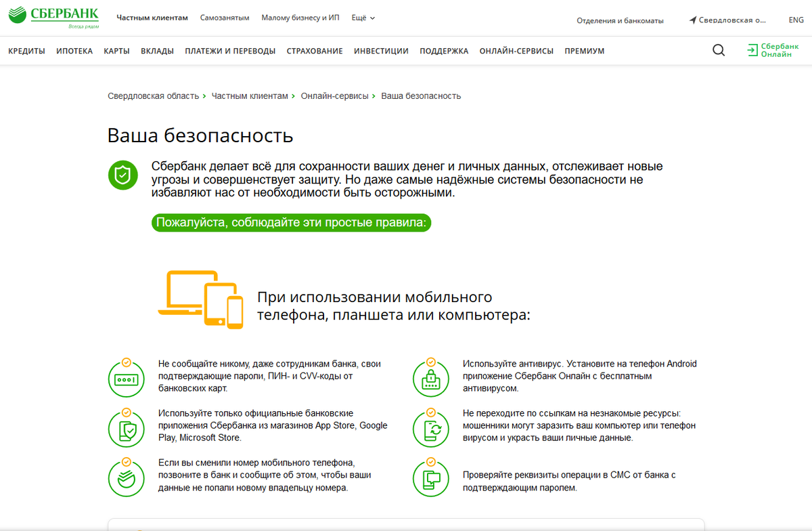The width and height of the screenshot is (812, 531).
Task: Click the padlock icon near Используйте антивирус
Action: pyautogui.click(x=431, y=379)
